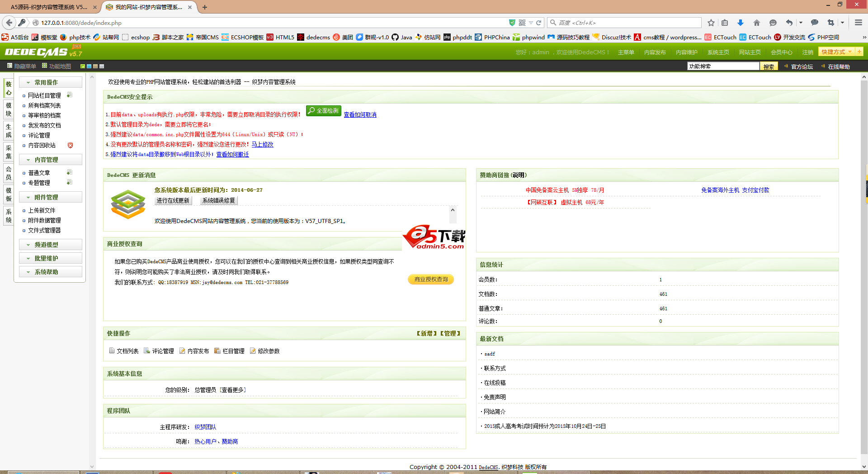Open new browser tab with plus button
This screenshot has width=868, height=474.
pos(205,7)
